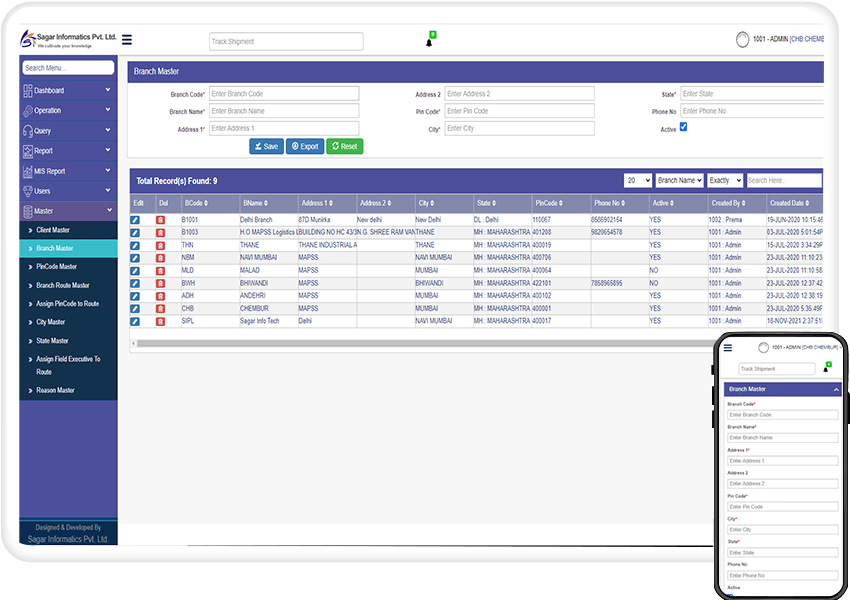Sort table by City column

[x=426, y=203]
